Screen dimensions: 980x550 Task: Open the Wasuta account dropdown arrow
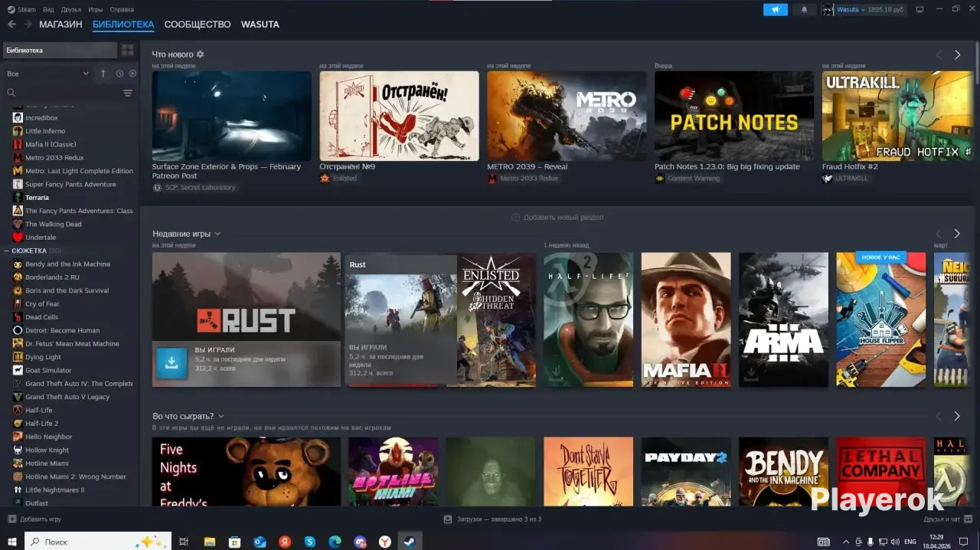pyautogui.click(x=863, y=10)
